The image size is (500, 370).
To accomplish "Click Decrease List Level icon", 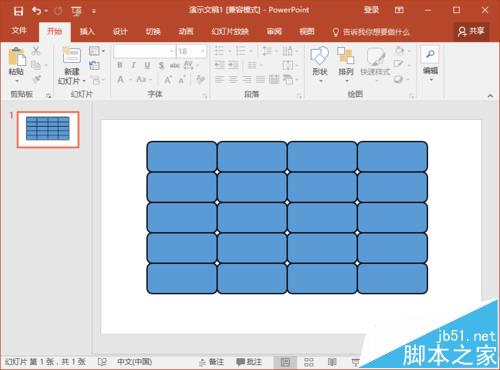I will click(219, 65).
